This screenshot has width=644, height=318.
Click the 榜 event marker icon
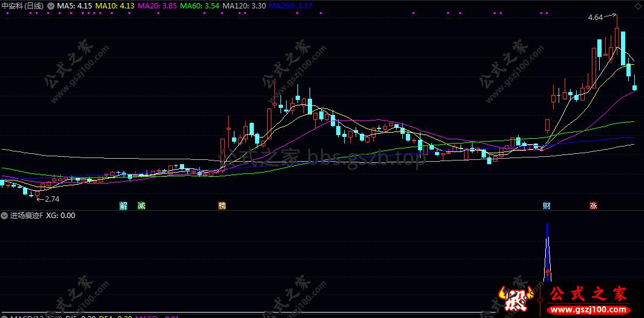pyautogui.click(x=222, y=205)
